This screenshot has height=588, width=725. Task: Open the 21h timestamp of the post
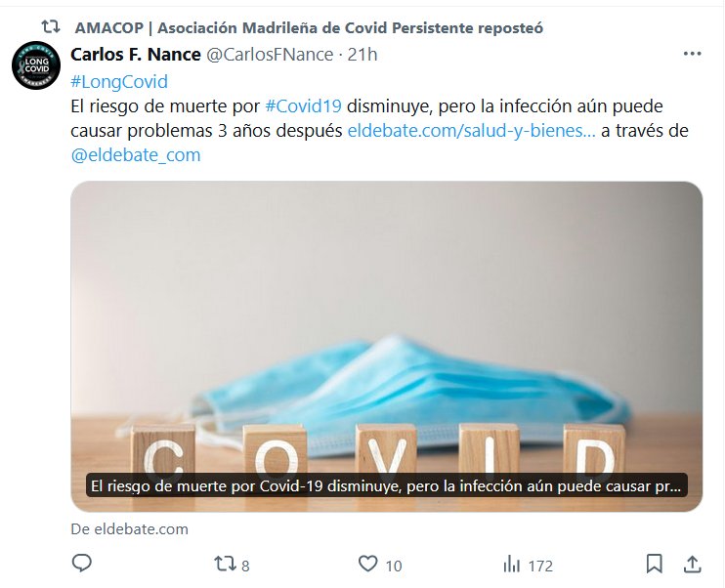[x=362, y=55]
